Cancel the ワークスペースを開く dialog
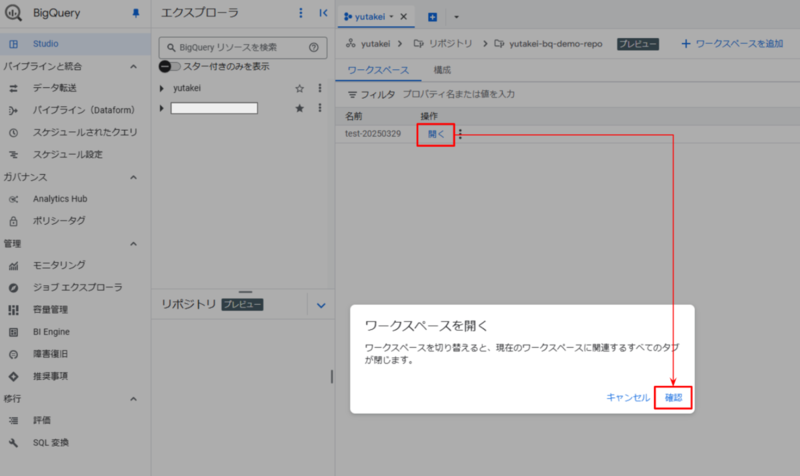 coord(628,397)
